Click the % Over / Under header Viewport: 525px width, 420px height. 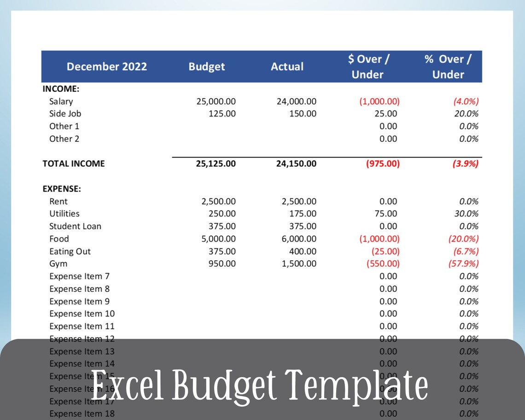pyautogui.click(x=448, y=66)
